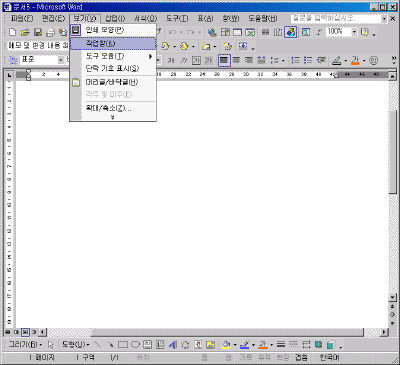Image resolution: width=400 pixels, height=365 pixels.
Task: Open the 그리기(R) drawing button
Action: pyautogui.click(x=25, y=344)
